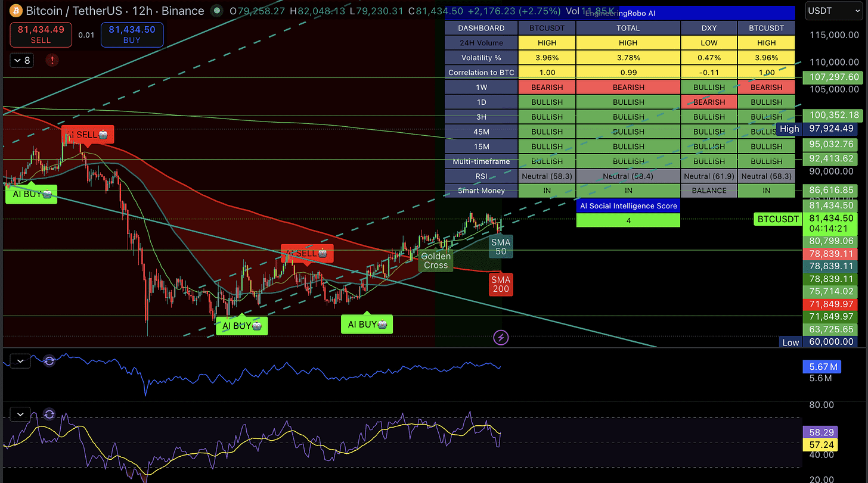Select the AI SELL label in the chart middle

click(x=307, y=253)
